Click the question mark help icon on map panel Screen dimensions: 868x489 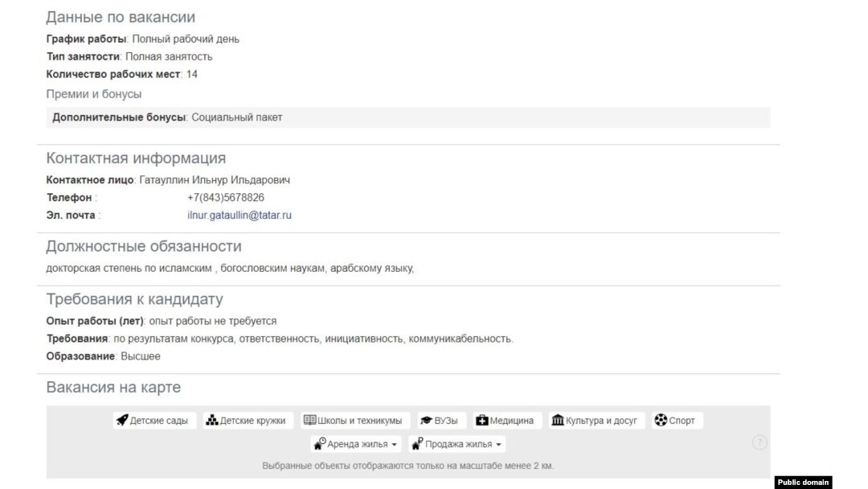point(759,442)
